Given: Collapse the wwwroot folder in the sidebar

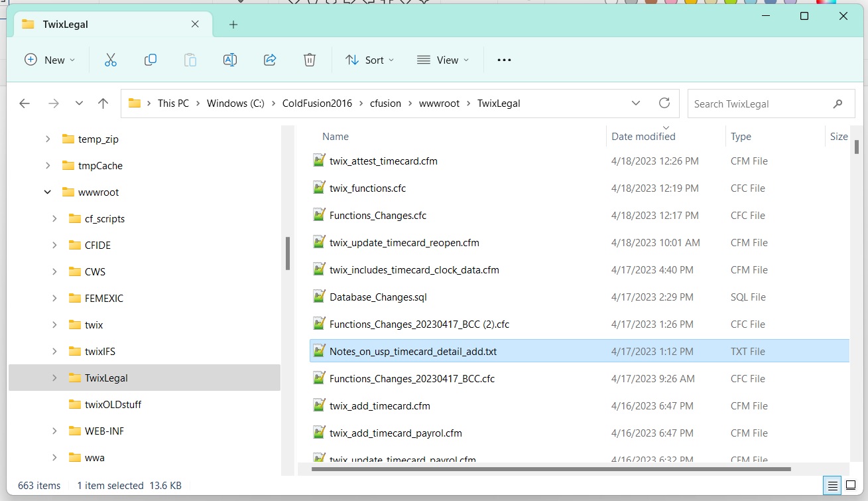Looking at the screenshot, I should pos(47,192).
